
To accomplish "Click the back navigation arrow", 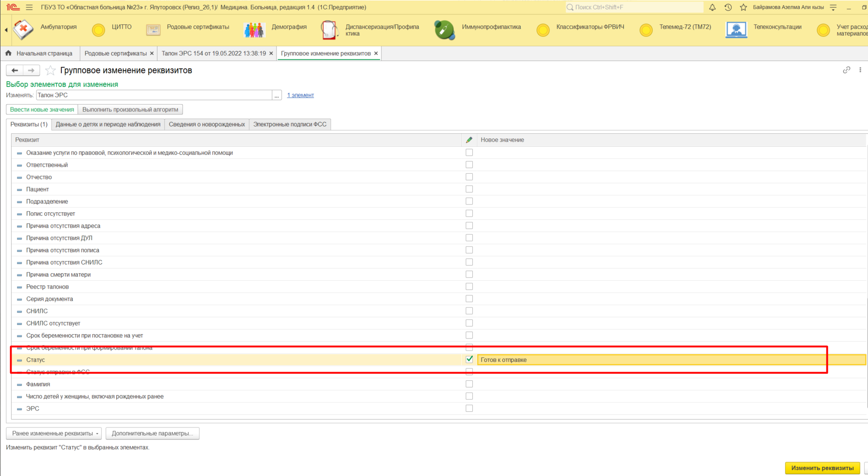I will (x=15, y=70).
